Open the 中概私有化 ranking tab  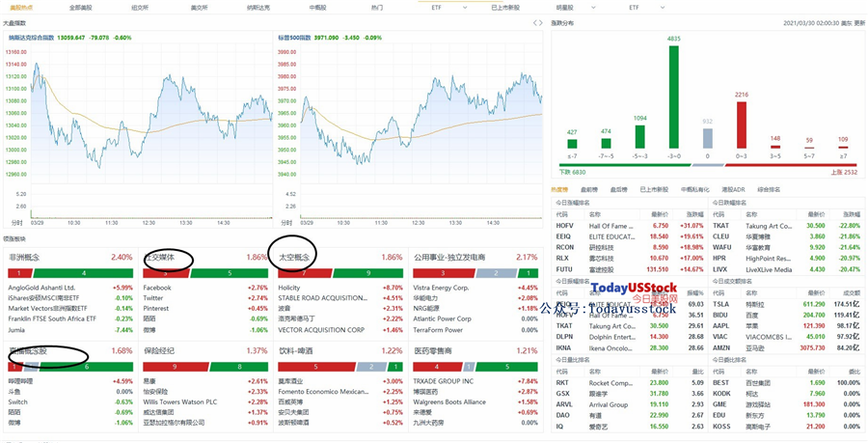point(694,189)
